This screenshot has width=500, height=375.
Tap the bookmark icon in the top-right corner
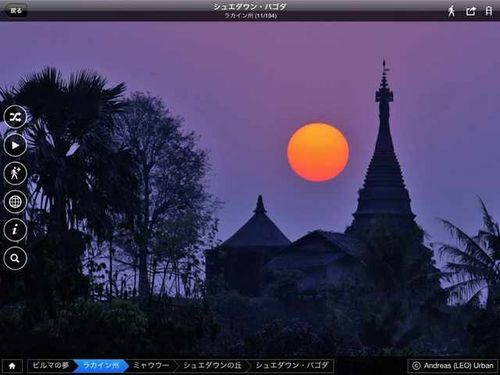click(489, 11)
